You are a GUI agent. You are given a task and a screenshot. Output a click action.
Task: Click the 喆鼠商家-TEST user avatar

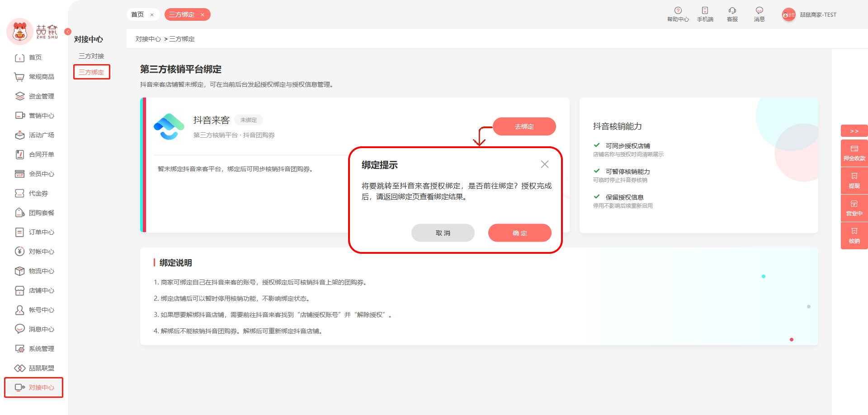coord(788,15)
